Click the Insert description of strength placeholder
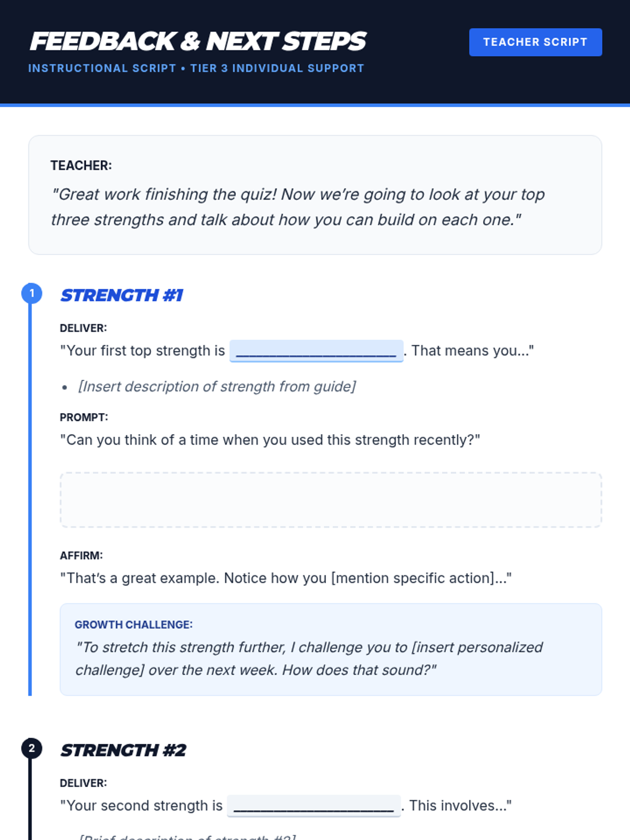 (217, 386)
